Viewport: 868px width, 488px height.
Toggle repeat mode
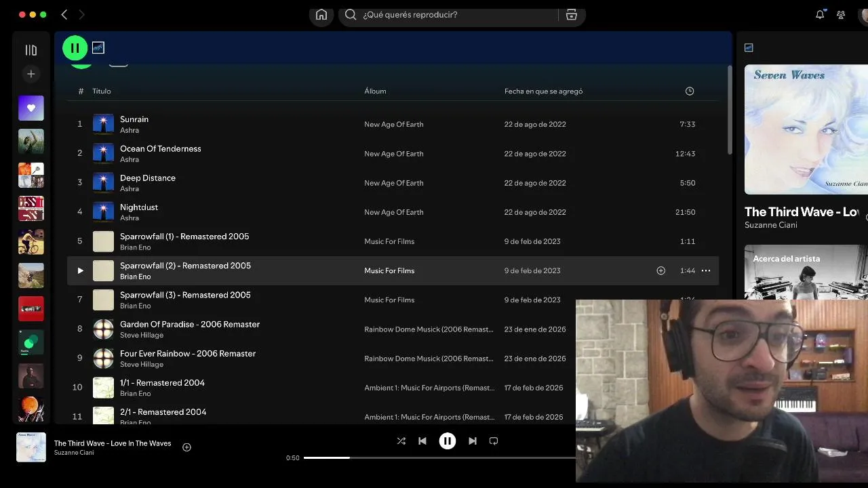click(494, 441)
